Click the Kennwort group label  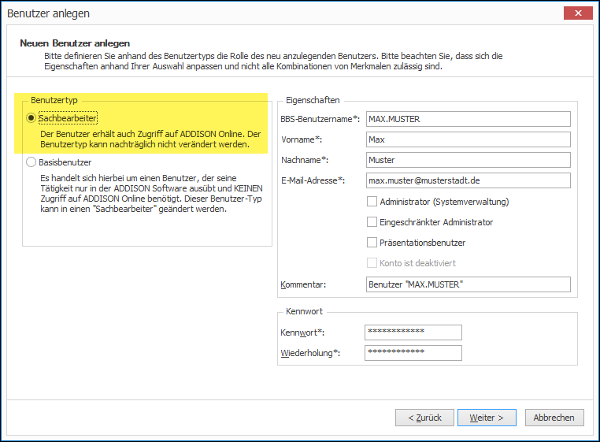(304, 312)
